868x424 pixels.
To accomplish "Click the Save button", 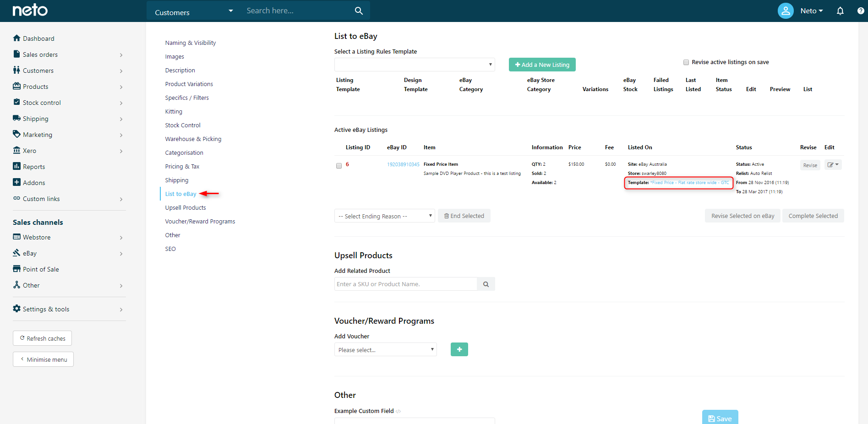I will pyautogui.click(x=720, y=417).
